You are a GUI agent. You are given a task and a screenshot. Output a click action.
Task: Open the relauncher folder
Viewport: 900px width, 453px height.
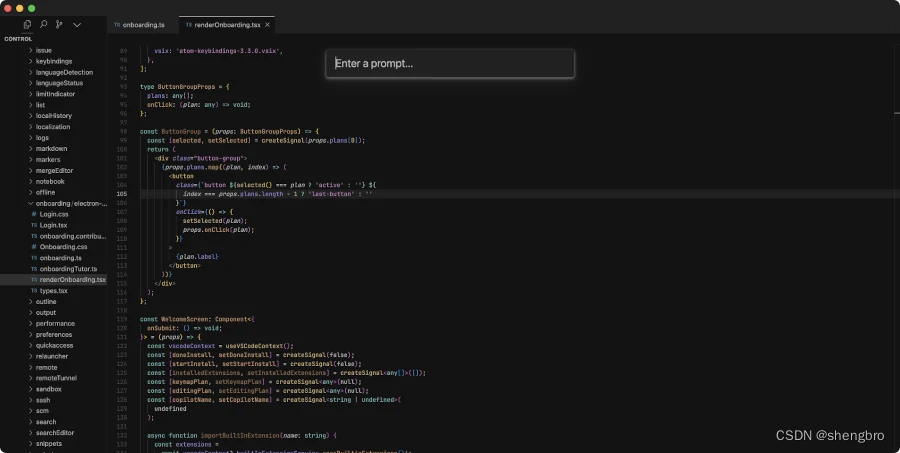(x=53, y=357)
